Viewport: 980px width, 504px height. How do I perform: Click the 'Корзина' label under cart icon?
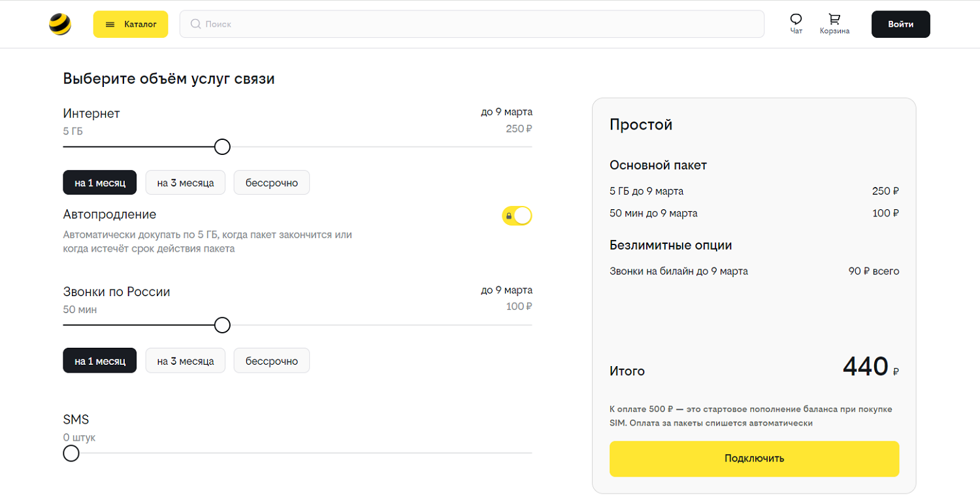coord(835,31)
